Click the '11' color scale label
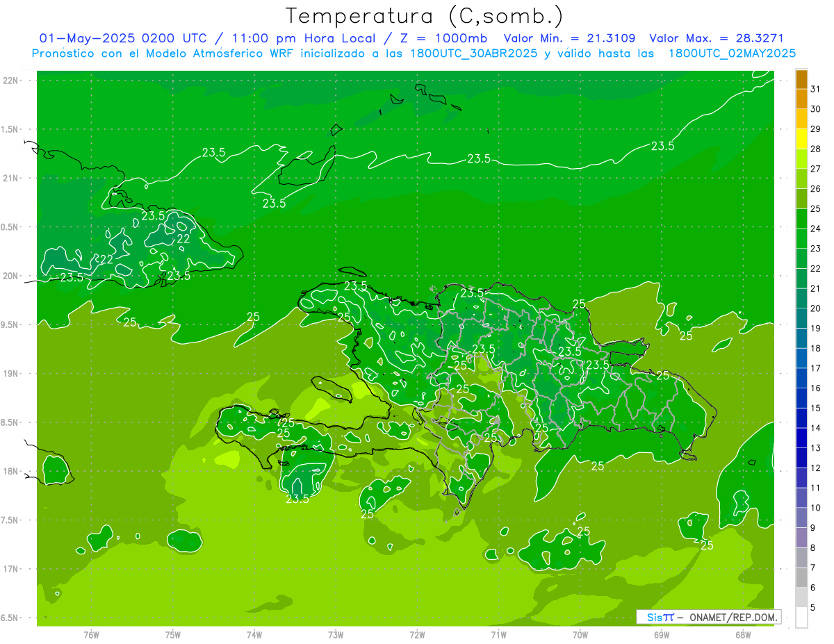 pos(816,488)
